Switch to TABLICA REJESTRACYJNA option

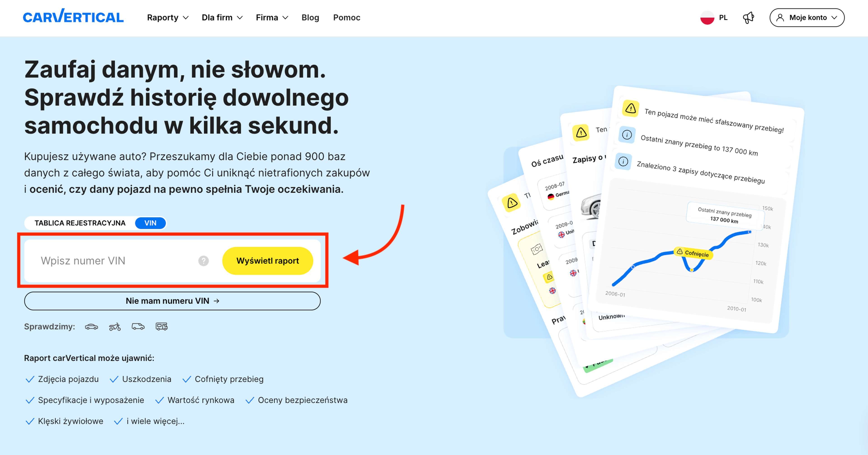pyautogui.click(x=80, y=223)
